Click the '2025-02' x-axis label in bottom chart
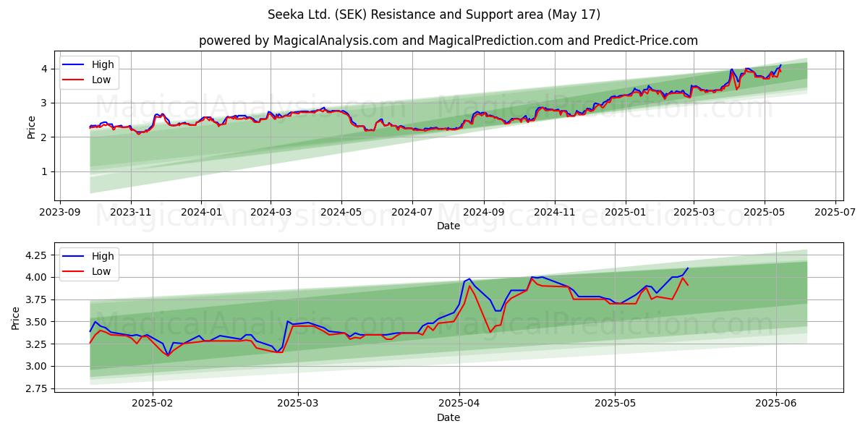The width and height of the screenshot is (868, 434). click(x=154, y=404)
